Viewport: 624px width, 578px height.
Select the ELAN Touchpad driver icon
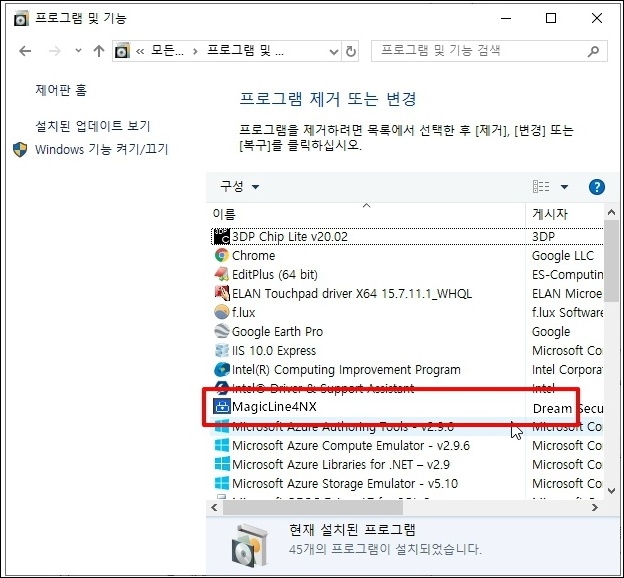222,293
